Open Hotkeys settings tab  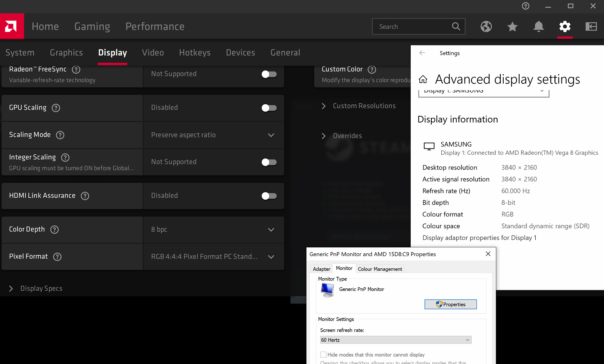(195, 53)
